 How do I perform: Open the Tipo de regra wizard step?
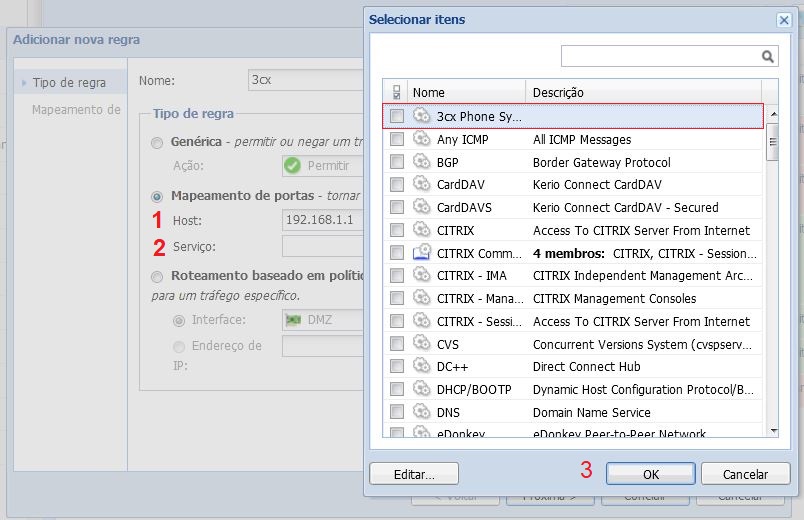(69, 83)
